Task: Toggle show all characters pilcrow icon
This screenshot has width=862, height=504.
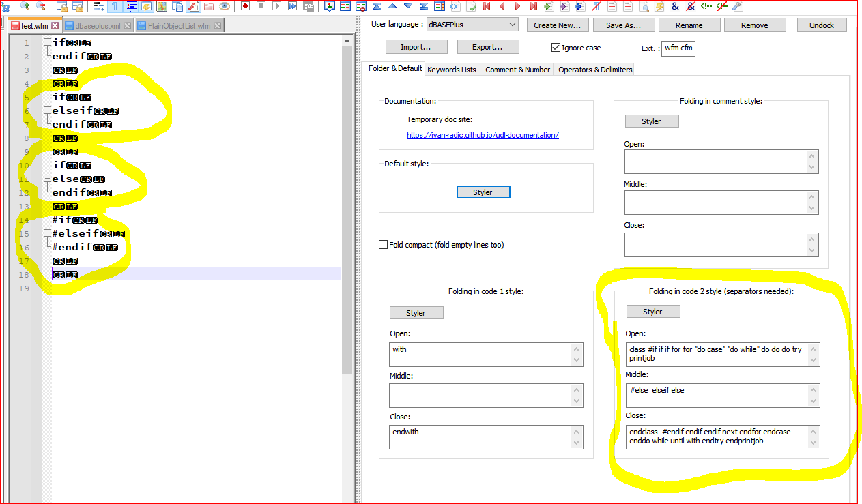Action: (x=115, y=6)
